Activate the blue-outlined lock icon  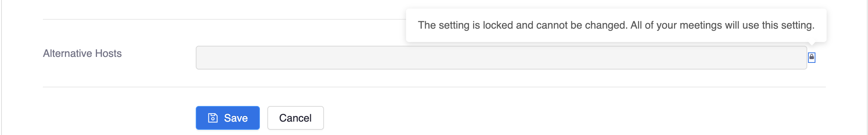pyautogui.click(x=811, y=57)
